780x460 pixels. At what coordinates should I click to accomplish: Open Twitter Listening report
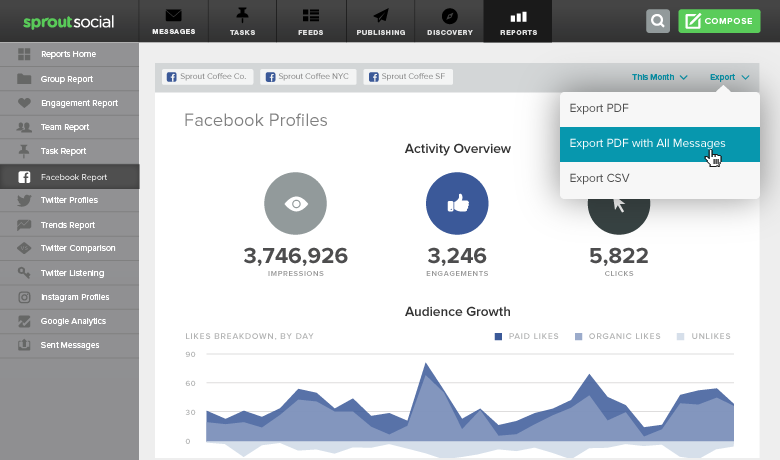click(70, 273)
